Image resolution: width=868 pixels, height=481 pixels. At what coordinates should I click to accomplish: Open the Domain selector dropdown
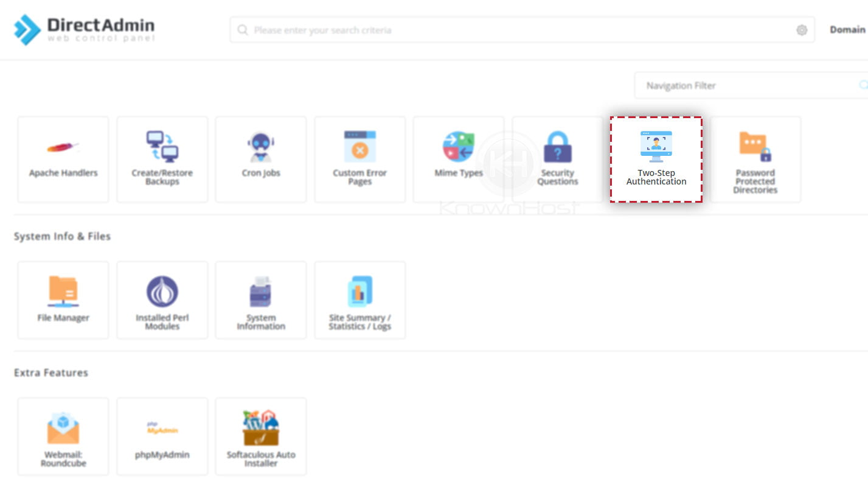pos(848,29)
